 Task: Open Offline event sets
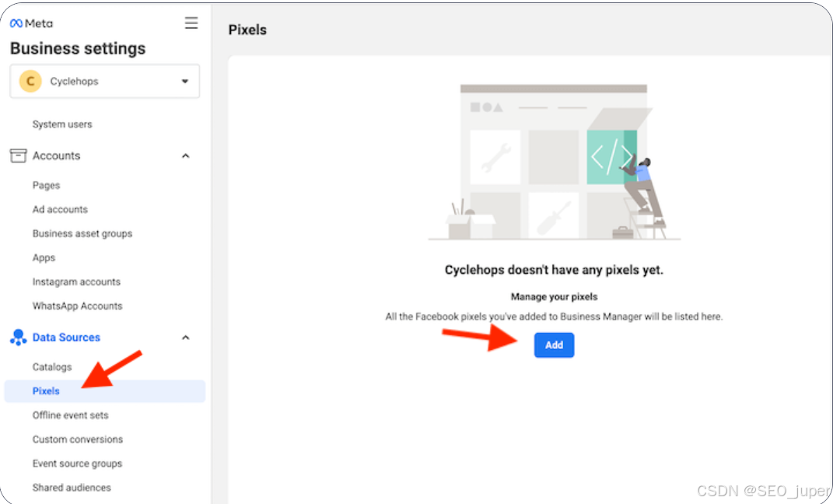coord(70,415)
